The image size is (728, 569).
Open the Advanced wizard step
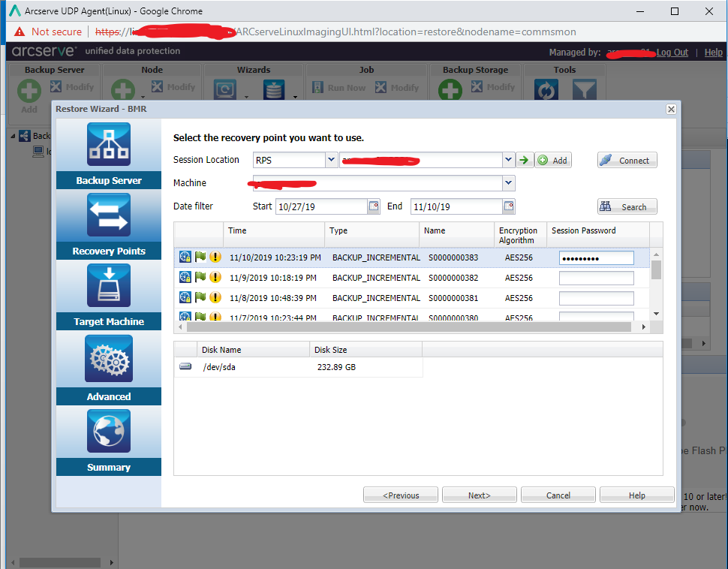(109, 369)
